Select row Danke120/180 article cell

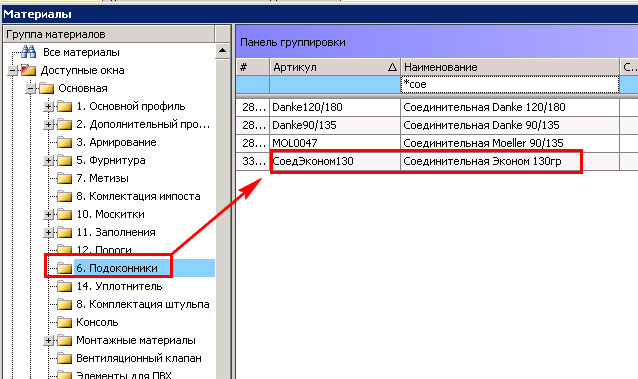coord(334,107)
